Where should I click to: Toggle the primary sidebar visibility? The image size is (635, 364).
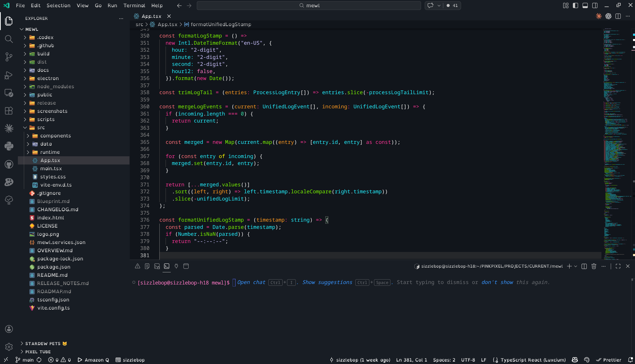click(575, 5)
